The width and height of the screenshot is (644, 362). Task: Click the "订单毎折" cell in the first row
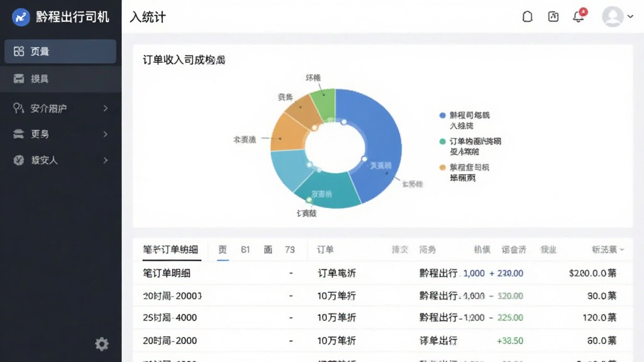click(x=337, y=273)
